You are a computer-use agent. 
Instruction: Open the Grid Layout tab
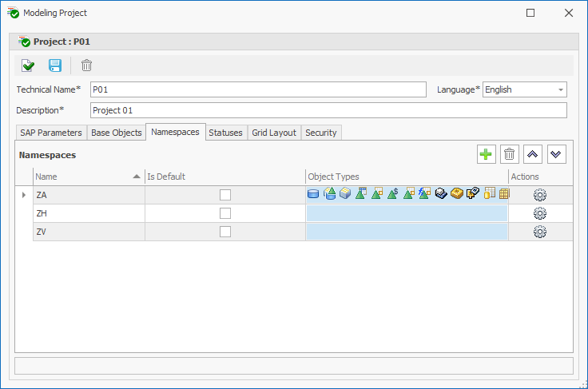[274, 133]
